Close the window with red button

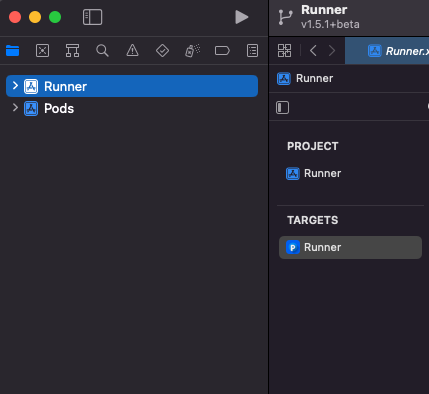pyautogui.click(x=15, y=17)
